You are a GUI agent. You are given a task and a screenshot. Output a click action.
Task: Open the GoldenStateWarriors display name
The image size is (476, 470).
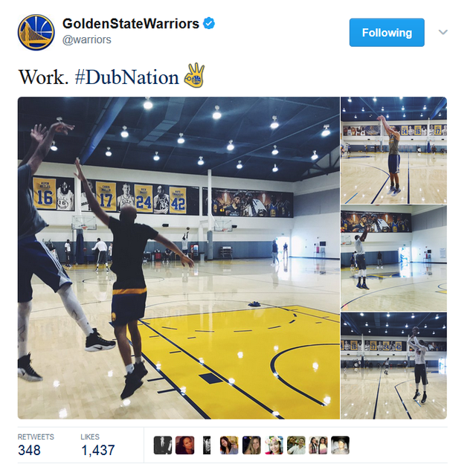pos(131,23)
